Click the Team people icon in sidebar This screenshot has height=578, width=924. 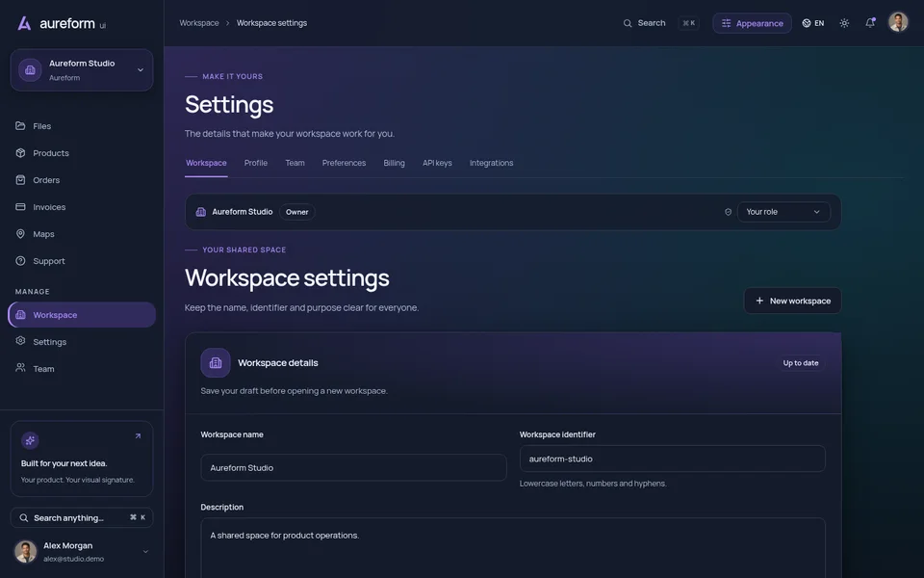point(20,368)
